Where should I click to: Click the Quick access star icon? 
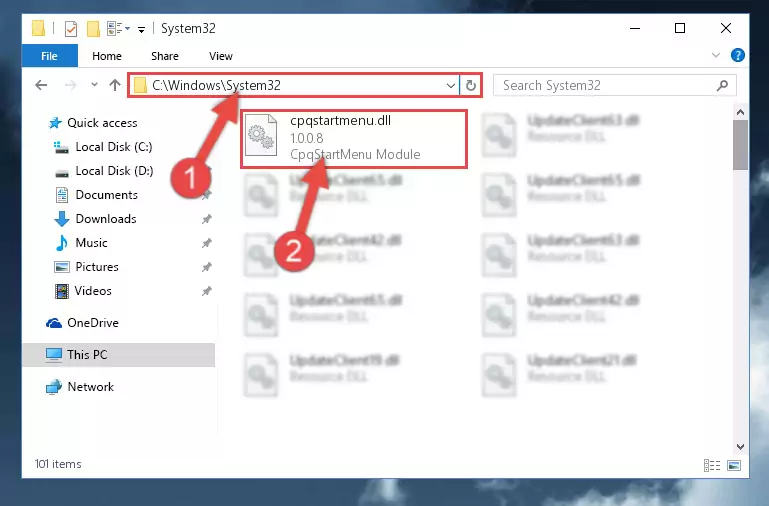tap(55, 123)
